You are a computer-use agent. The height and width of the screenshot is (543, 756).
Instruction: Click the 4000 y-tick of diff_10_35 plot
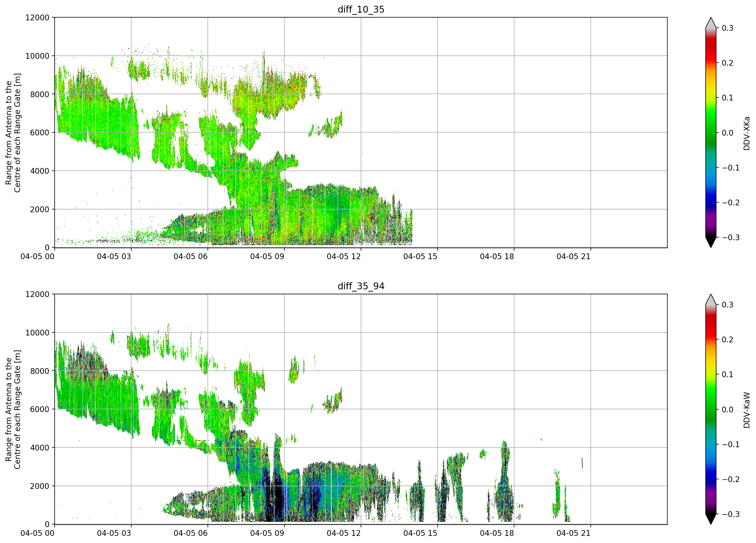[x=40, y=171]
